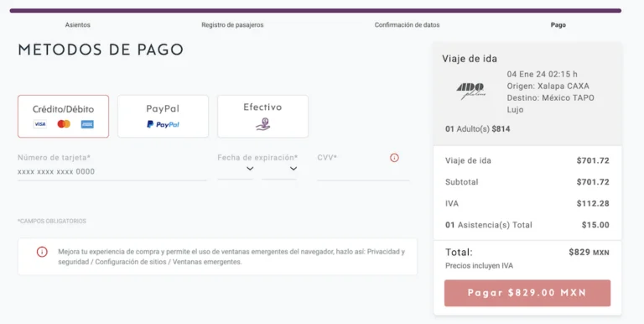
Task: Focus the CVV input field
Action: pyautogui.click(x=363, y=171)
